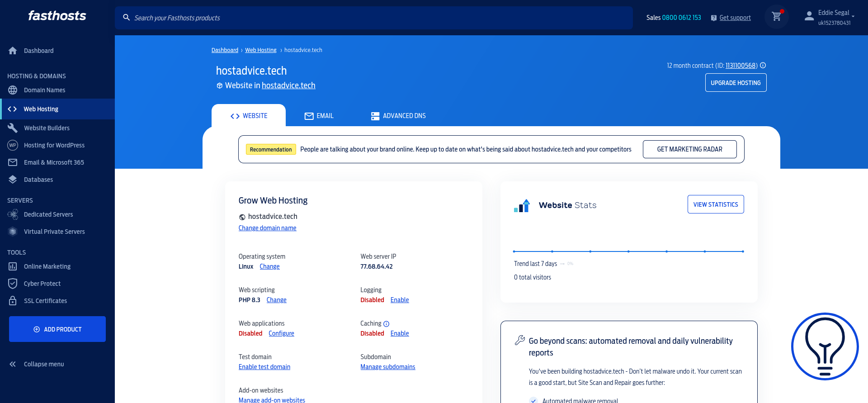The image size is (868, 403).
Task: Switch to the EMAIL tab
Action: pyautogui.click(x=319, y=116)
